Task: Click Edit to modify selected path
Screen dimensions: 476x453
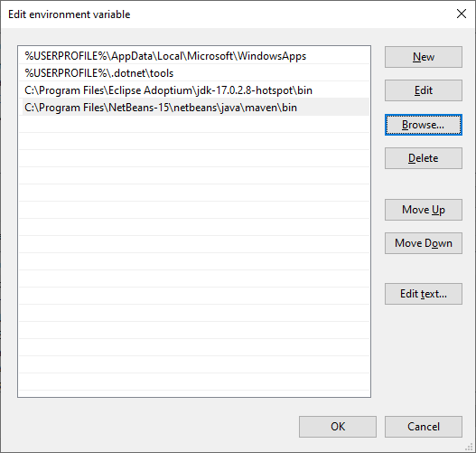Action: pyautogui.click(x=424, y=90)
